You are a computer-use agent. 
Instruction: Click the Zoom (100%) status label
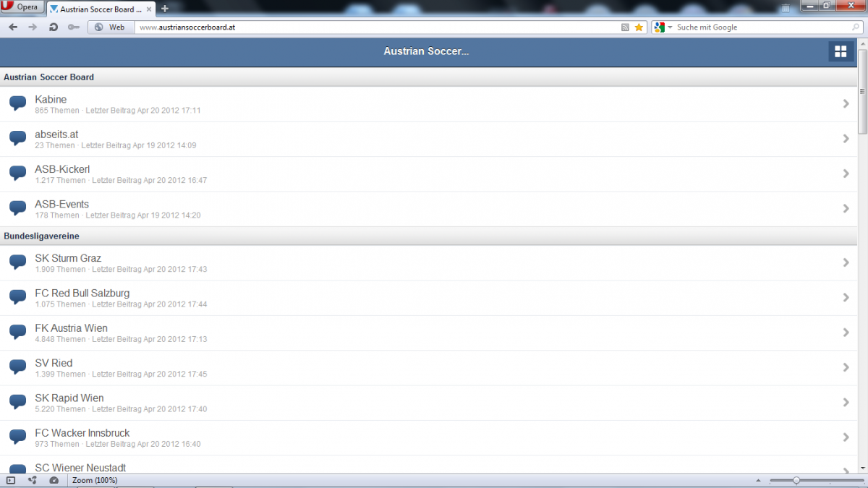click(95, 481)
